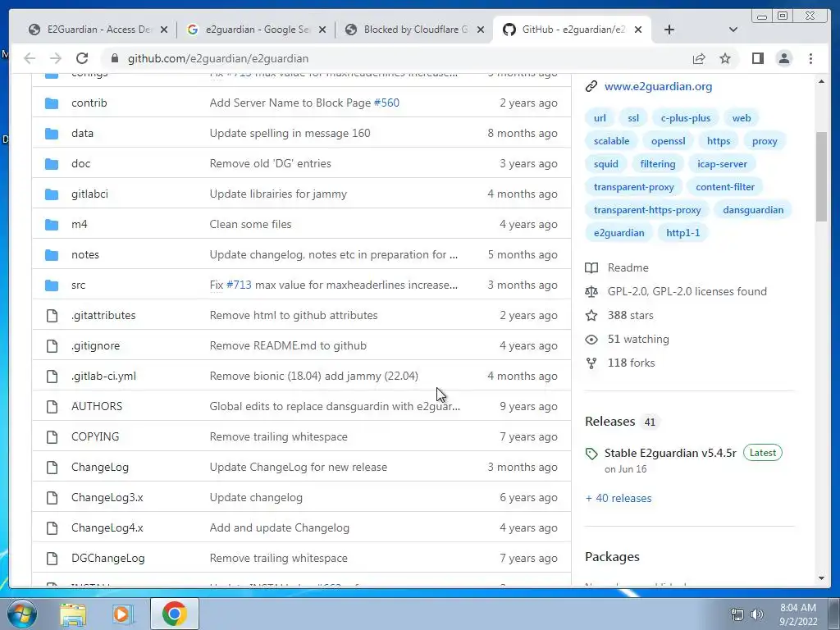Image resolution: width=840 pixels, height=630 pixels.
Task: View GPL-2.0 licenses found link
Action: pyautogui.click(x=687, y=291)
